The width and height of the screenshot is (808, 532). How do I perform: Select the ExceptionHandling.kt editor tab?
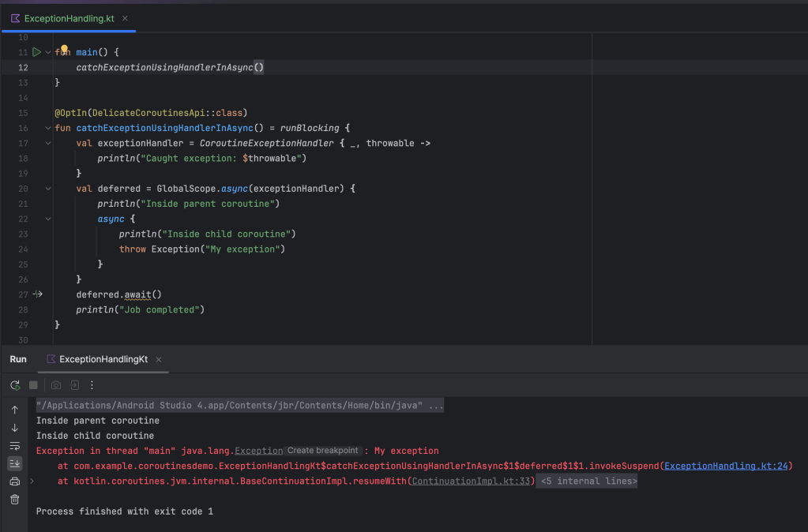[x=70, y=17]
